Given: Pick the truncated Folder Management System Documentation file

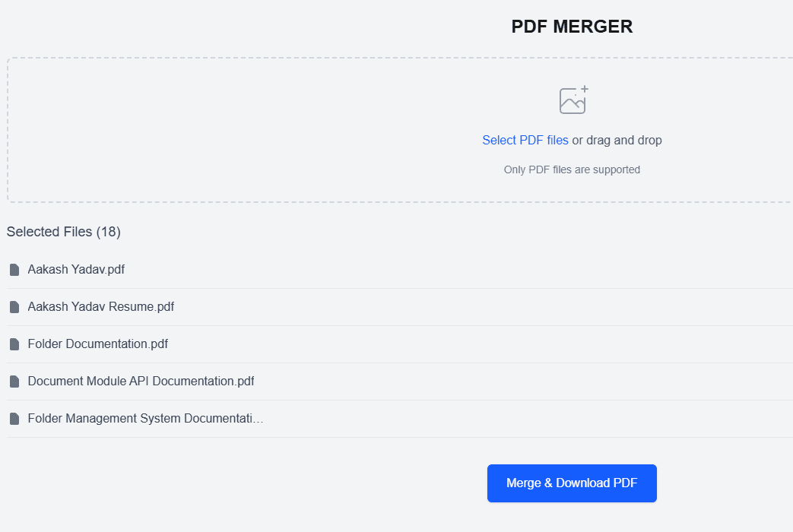Looking at the screenshot, I should pos(145,418).
